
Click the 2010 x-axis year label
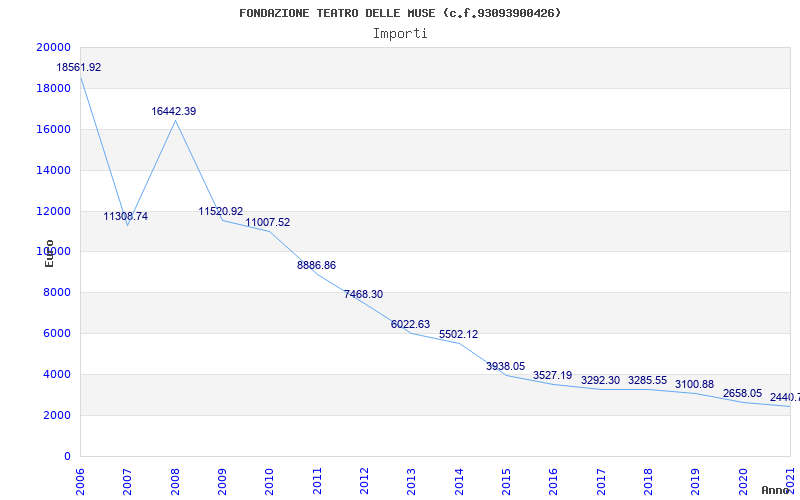click(269, 482)
